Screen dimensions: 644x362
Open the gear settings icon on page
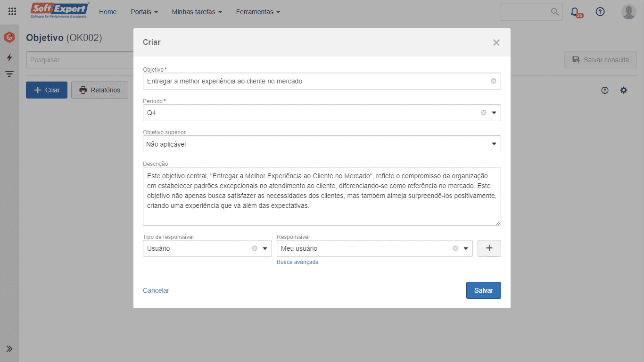point(624,90)
